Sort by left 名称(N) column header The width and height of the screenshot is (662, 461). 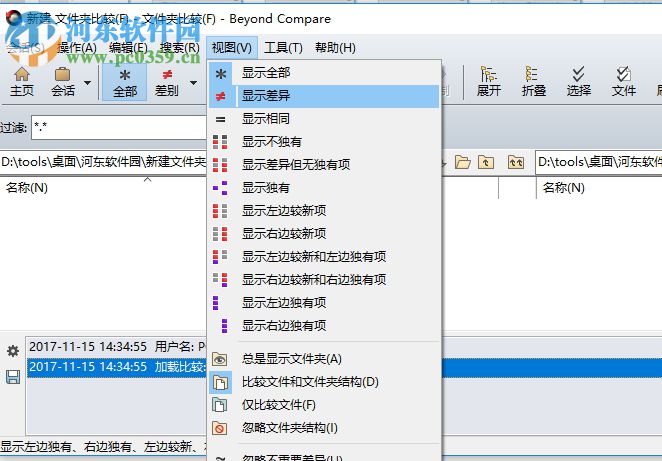click(27, 188)
